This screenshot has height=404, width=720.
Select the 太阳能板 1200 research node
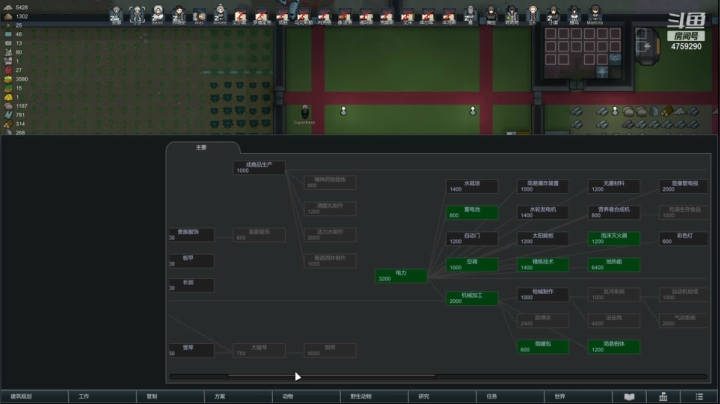coord(543,238)
